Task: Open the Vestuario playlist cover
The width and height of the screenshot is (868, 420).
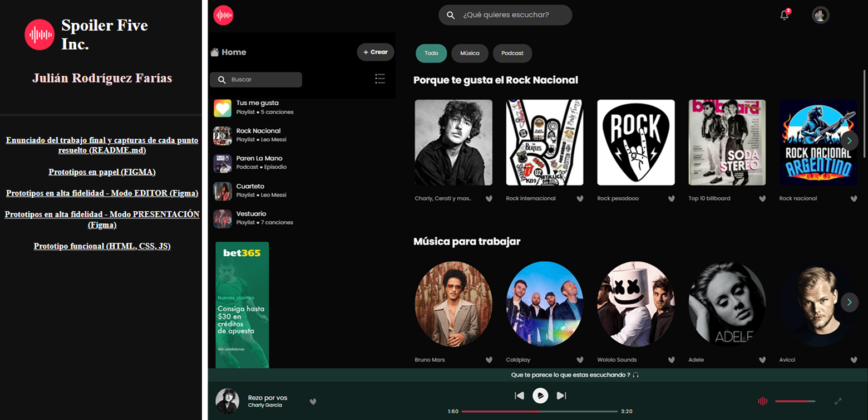Action: [223, 218]
